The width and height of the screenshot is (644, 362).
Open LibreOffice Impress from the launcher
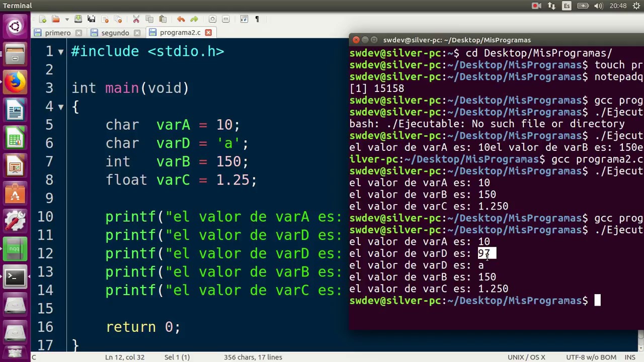tap(15, 165)
